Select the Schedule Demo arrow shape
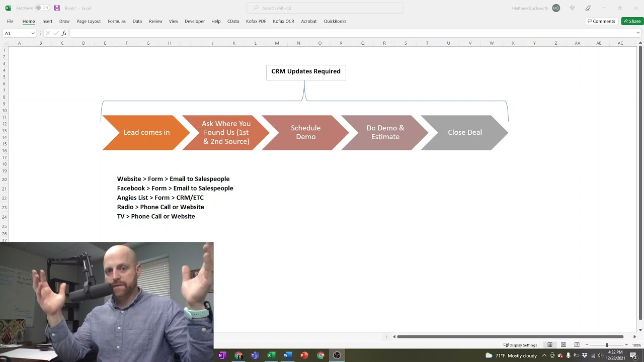The width and height of the screenshot is (644, 362). [305, 133]
